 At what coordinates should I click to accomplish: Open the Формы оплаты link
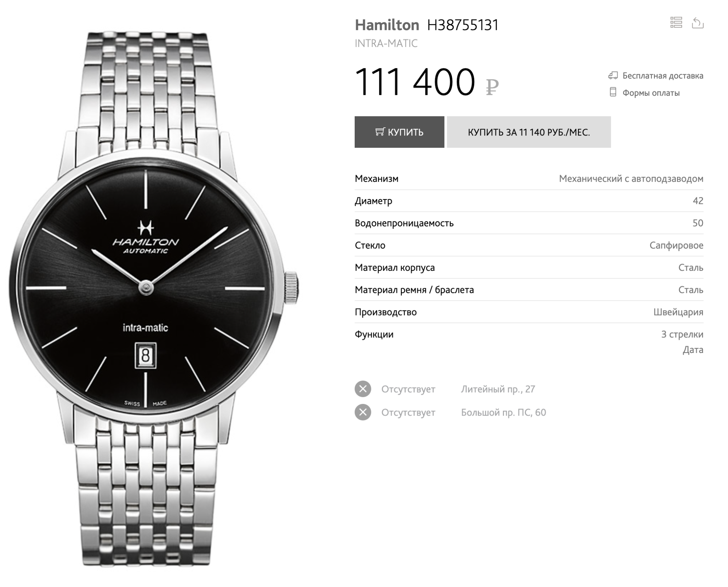pos(651,93)
